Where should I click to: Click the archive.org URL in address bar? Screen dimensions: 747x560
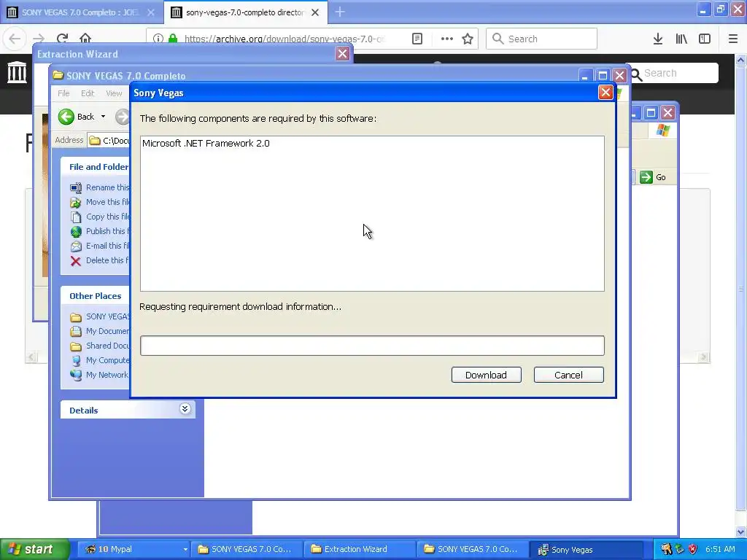pyautogui.click(x=285, y=39)
